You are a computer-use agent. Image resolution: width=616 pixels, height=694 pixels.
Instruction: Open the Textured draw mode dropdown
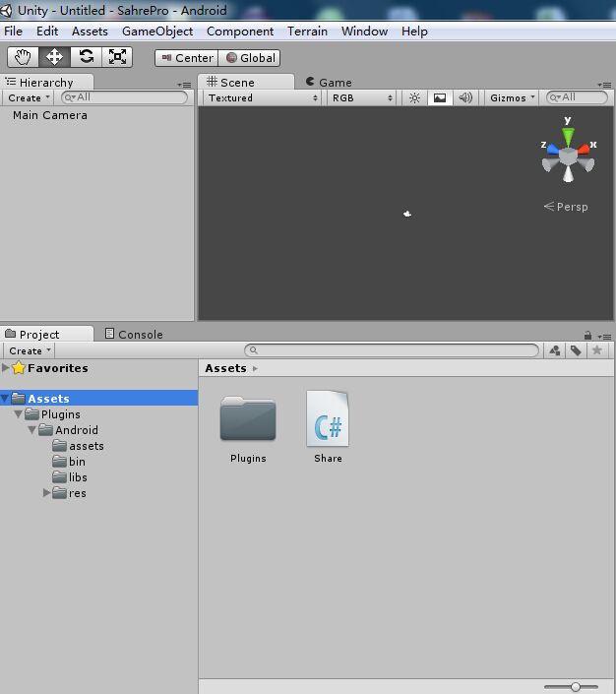(x=263, y=97)
